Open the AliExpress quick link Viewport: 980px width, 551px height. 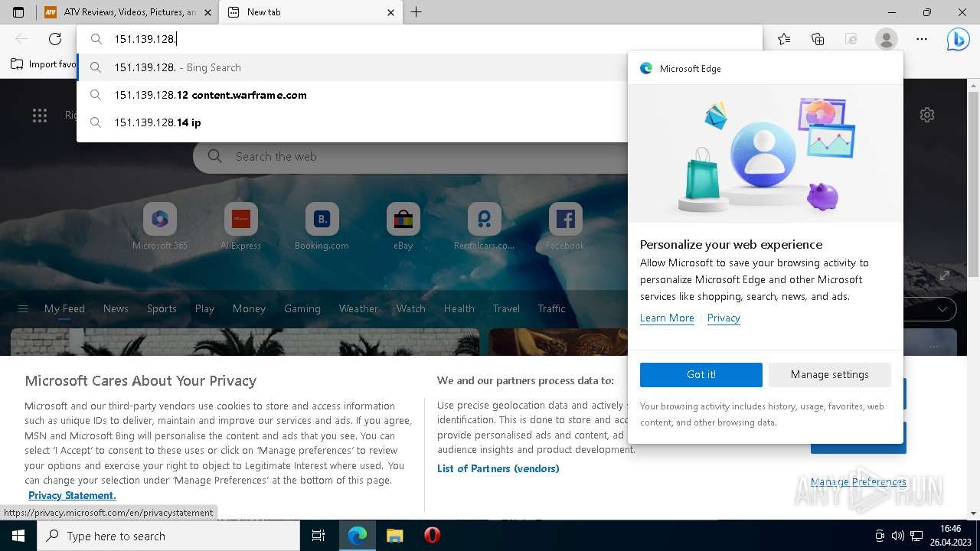pyautogui.click(x=241, y=227)
